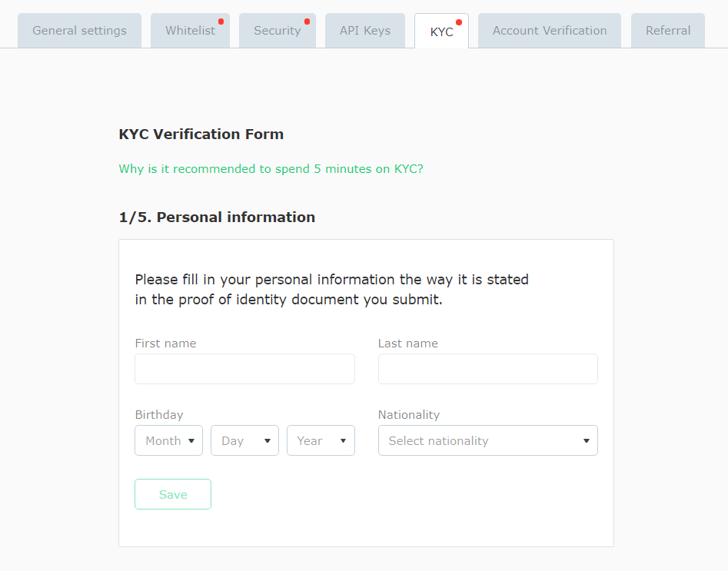Focus the Last name text box

coord(487,369)
